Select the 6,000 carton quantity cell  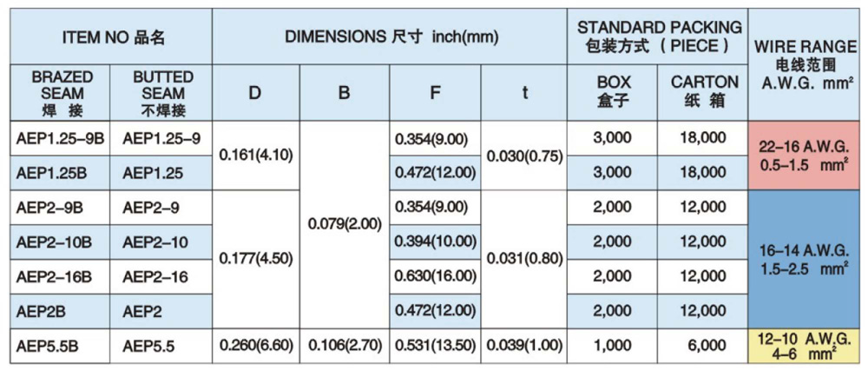click(x=704, y=346)
